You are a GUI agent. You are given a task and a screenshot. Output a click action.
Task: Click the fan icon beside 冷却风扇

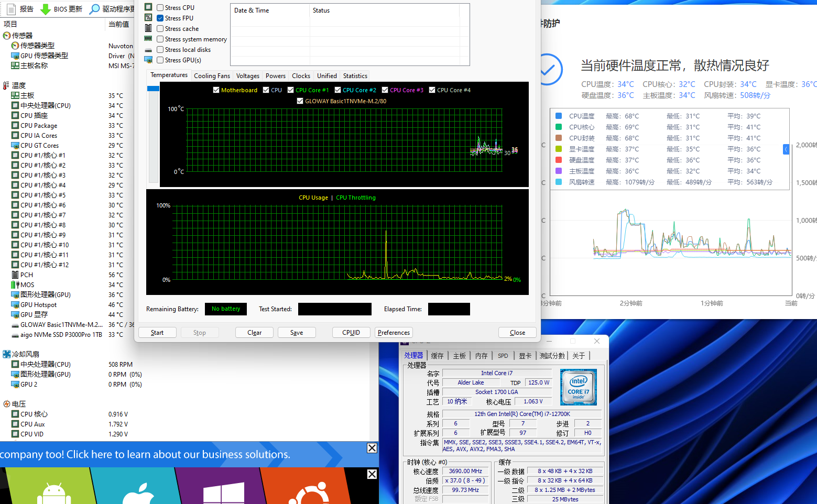(7, 354)
